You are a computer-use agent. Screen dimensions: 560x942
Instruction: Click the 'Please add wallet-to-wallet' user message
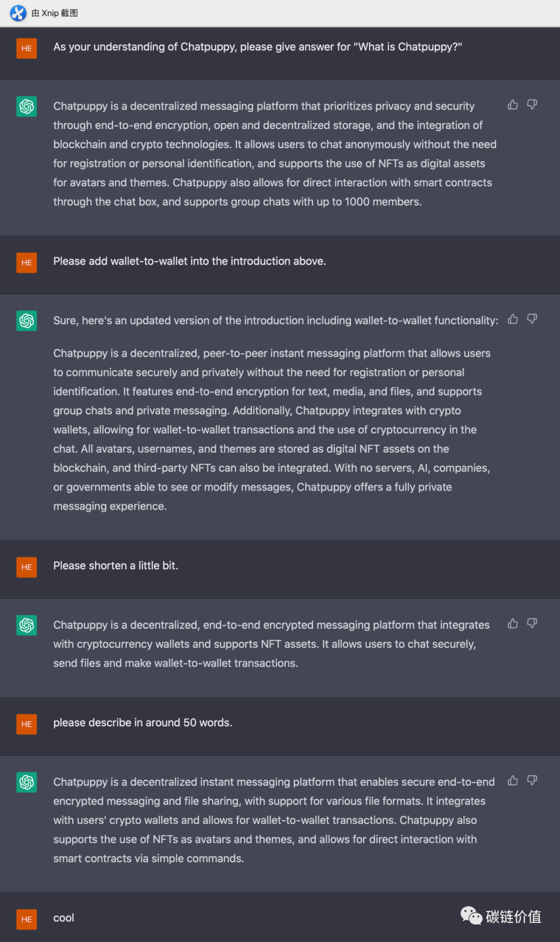pos(190,261)
